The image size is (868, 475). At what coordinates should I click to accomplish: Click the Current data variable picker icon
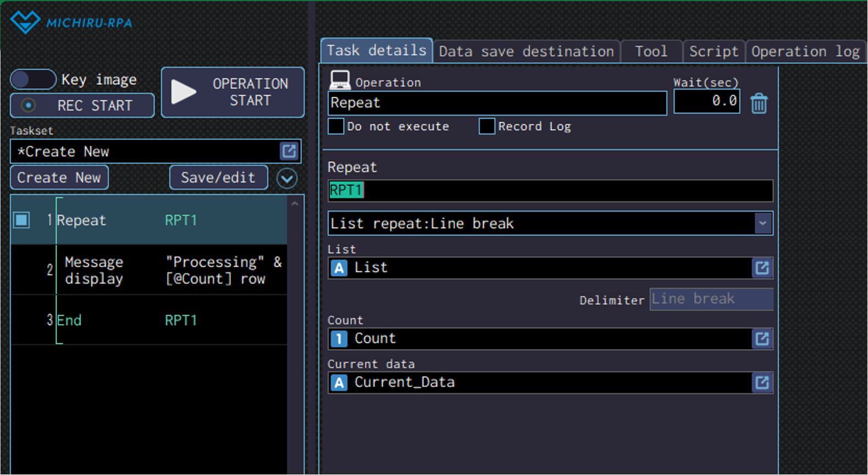[762, 383]
